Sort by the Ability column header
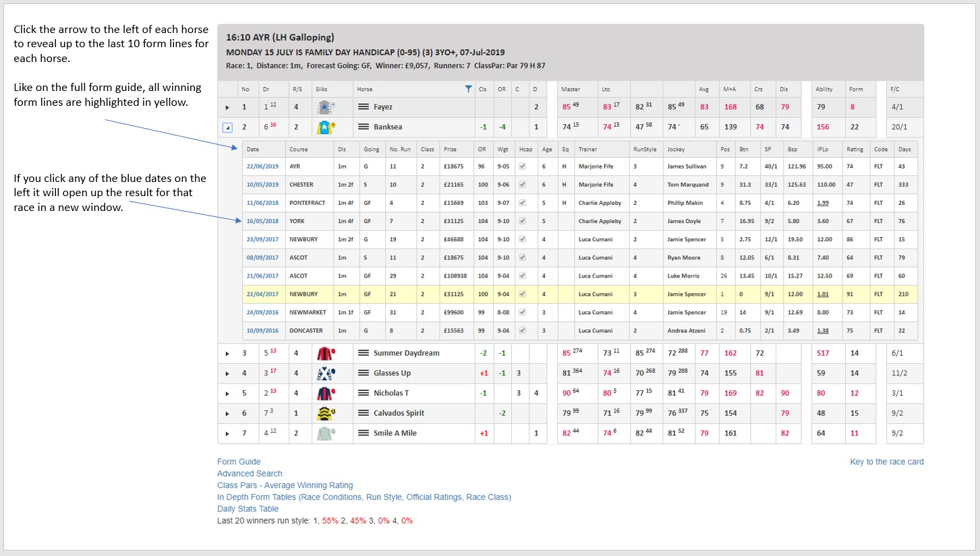The image size is (980, 556). (824, 89)
